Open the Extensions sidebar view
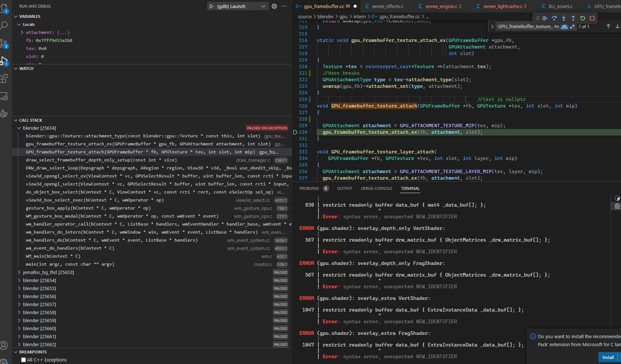 pyautogui.click(x=4, y=78)
